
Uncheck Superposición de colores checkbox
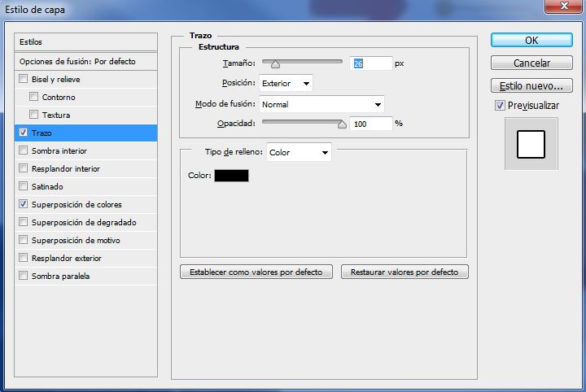click(23, 204)
